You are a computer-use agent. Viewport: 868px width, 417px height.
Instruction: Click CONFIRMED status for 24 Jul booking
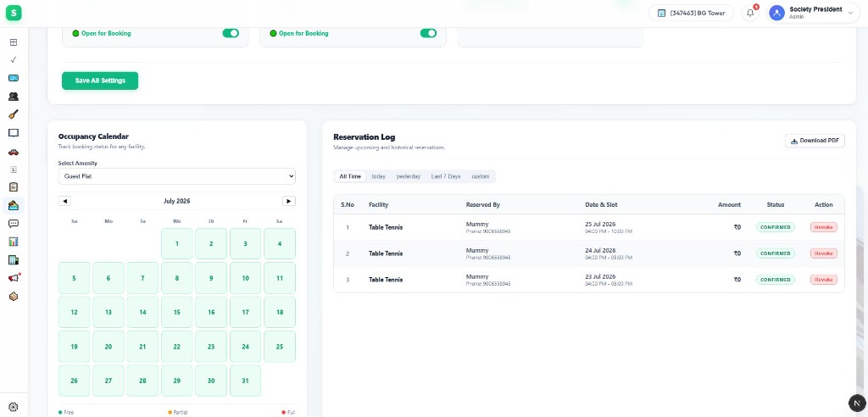[776, 253]
